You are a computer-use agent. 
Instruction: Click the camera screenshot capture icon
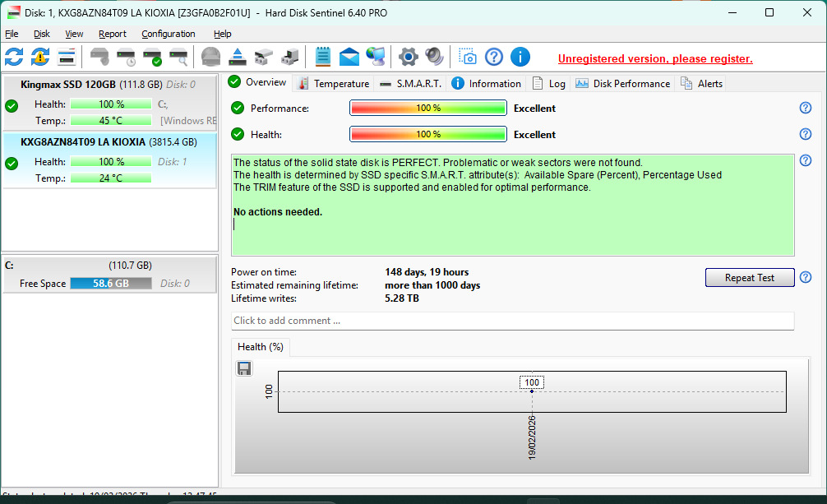click(x=467, y=57)
